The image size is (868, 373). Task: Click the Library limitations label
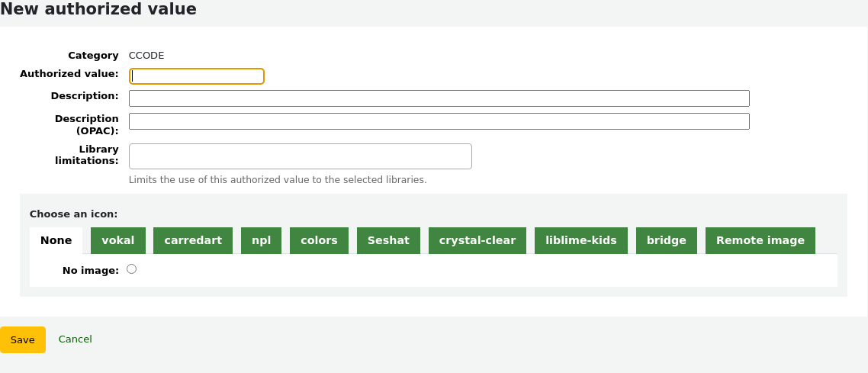[86, 155]
